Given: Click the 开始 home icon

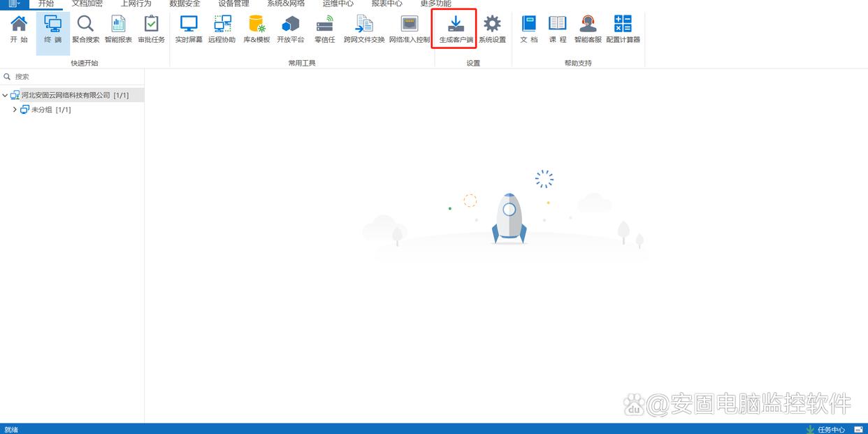Looking at the screenshot, I should [19, 29].
